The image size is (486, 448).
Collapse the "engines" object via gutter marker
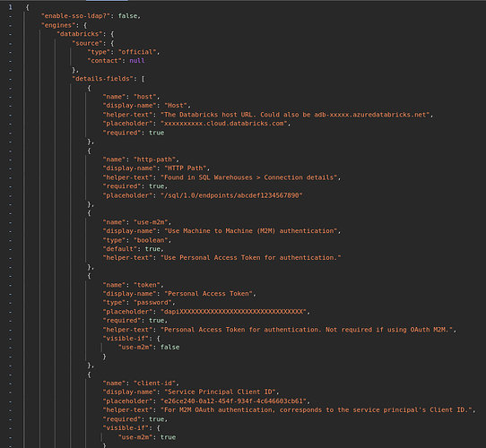click(x=10, y=25)
